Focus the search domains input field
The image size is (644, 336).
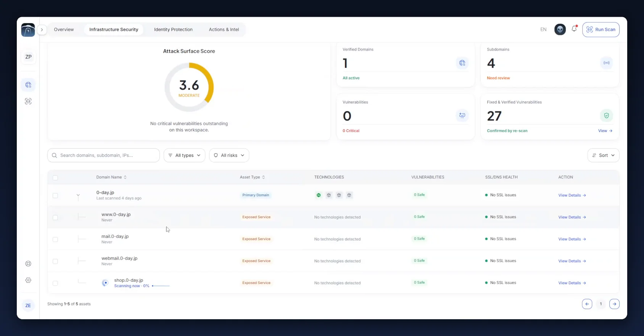103,155
